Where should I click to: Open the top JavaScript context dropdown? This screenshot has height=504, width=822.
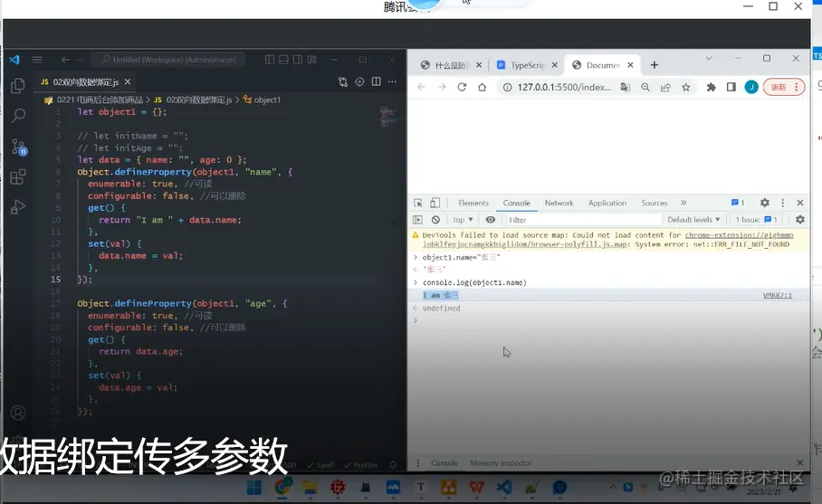[463, 220]
